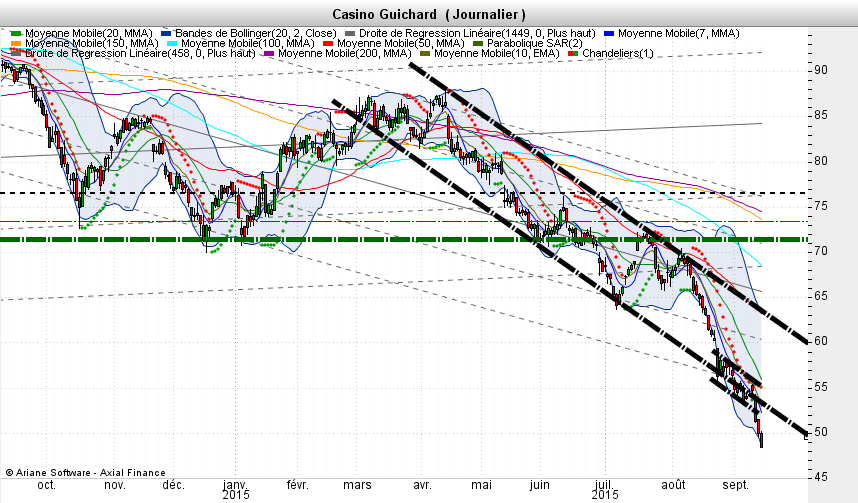Viewport: 858px width, 503px height.
Task: Select legend text Parabolique SAR(2)
Action: [535, 43]
